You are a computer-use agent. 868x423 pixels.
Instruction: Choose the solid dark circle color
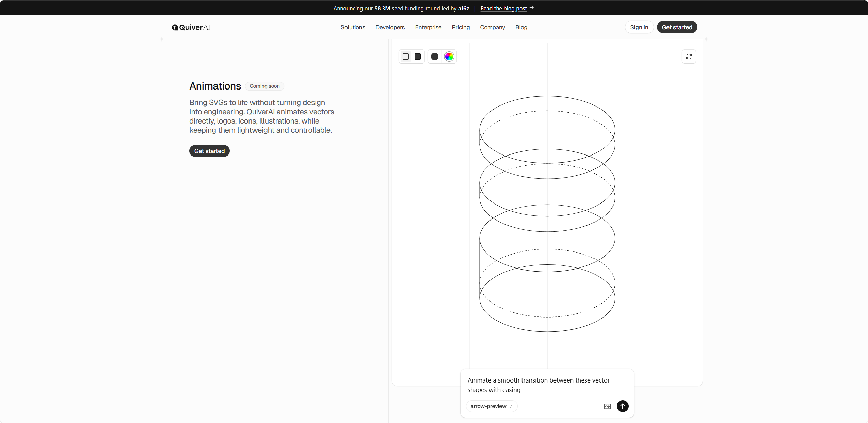(x=435, y=56)
